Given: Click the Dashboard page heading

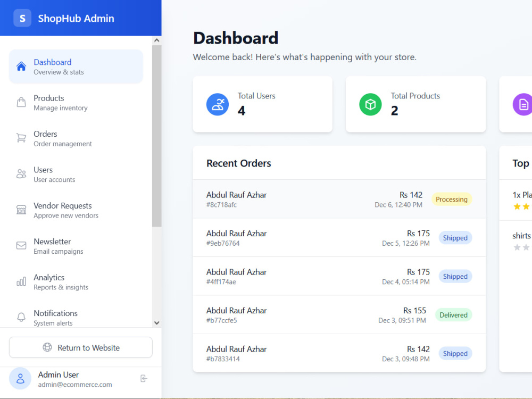Looking at the screenshot, I should tap(236, 38).
